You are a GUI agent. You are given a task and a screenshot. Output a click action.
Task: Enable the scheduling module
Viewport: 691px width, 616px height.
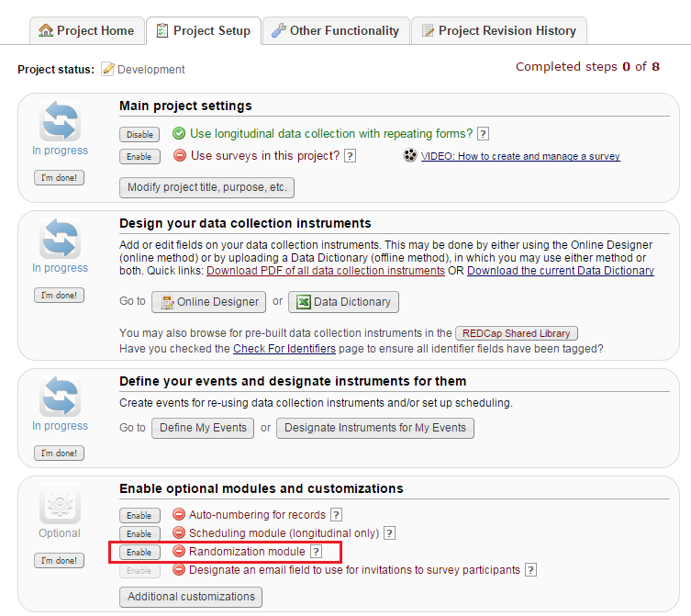click(x=139, y=534)
